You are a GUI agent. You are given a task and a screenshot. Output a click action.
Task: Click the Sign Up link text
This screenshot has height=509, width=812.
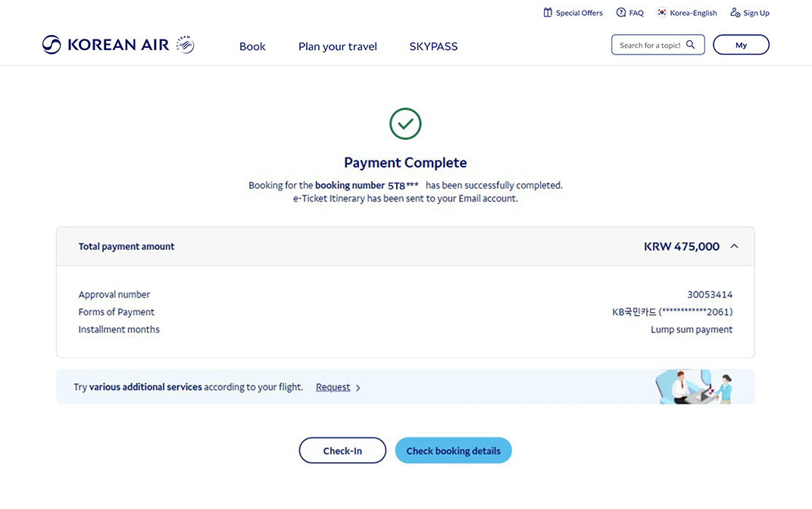(755, 12)
